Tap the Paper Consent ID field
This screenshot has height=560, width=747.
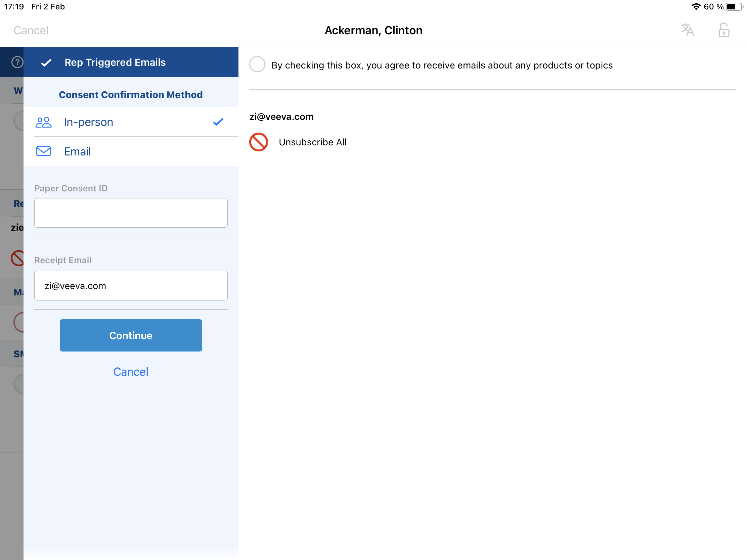pos(131,213)
